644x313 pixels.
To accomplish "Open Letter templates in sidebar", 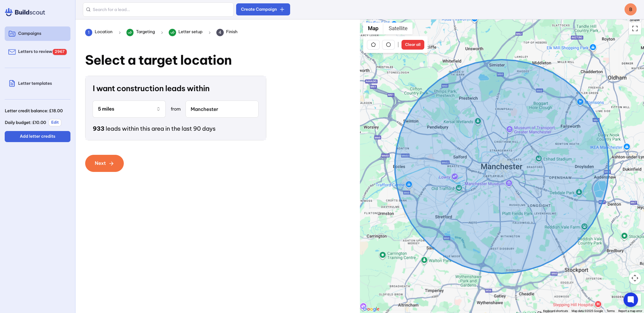I will pyautogui.click(x=35, y=83).
